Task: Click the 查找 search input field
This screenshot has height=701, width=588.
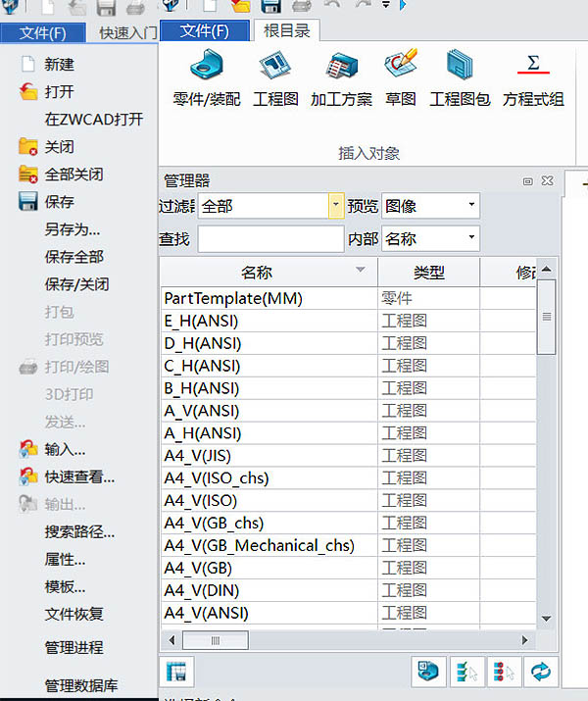Action: coord(270,238)
